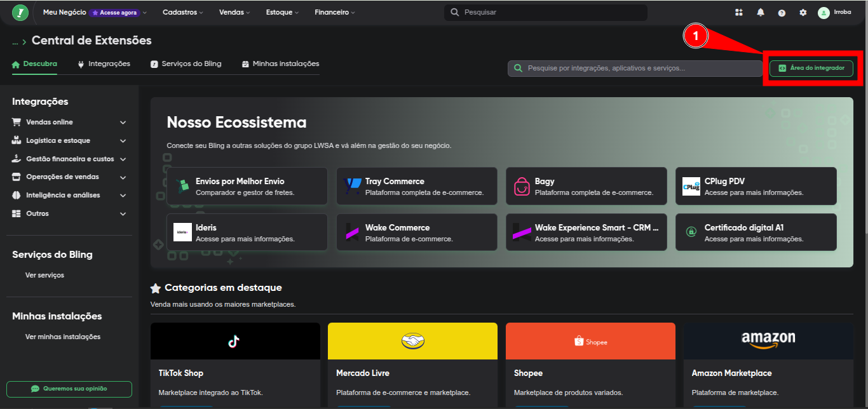868x409 pixels.
Task: Click the Mercado Livre handshake banner
Action: [x=412, y=341]
